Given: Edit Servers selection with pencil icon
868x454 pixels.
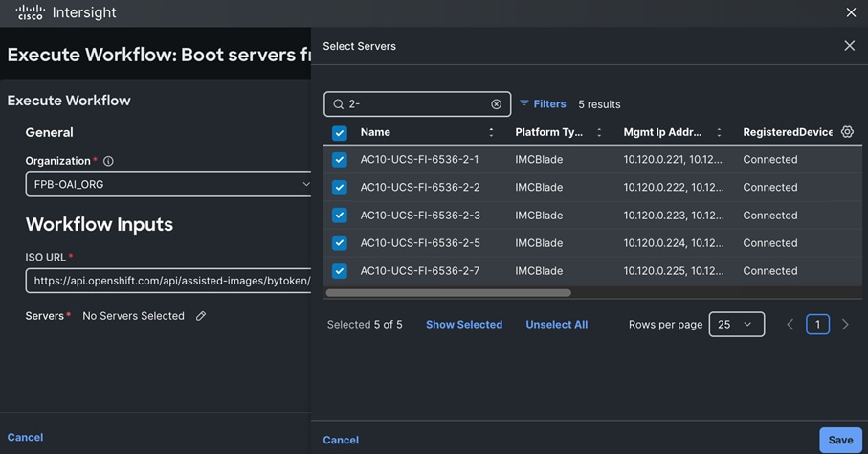Looking at the screenshot, I should pyautogui.click(x=201, y=316).
